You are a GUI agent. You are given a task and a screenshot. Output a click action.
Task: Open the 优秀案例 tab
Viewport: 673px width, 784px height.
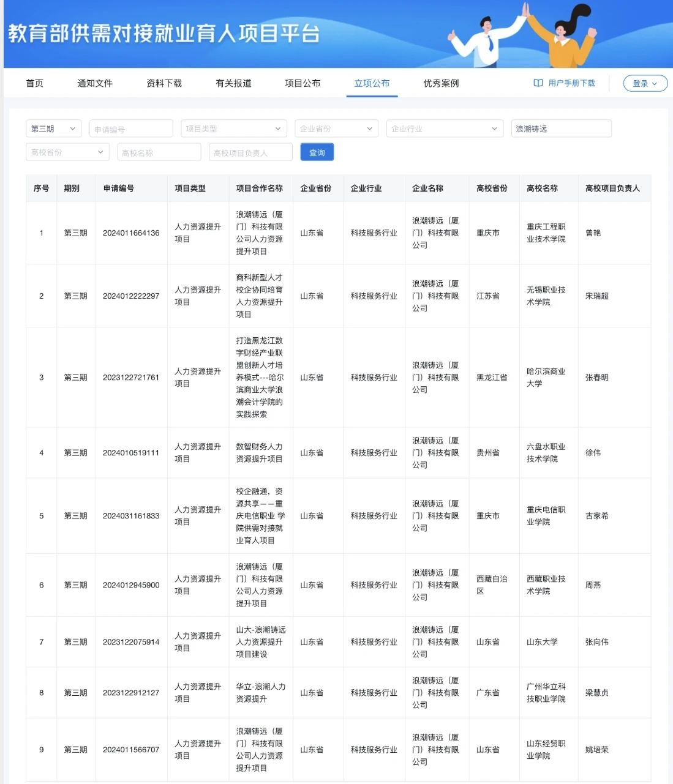click(441, 83)
